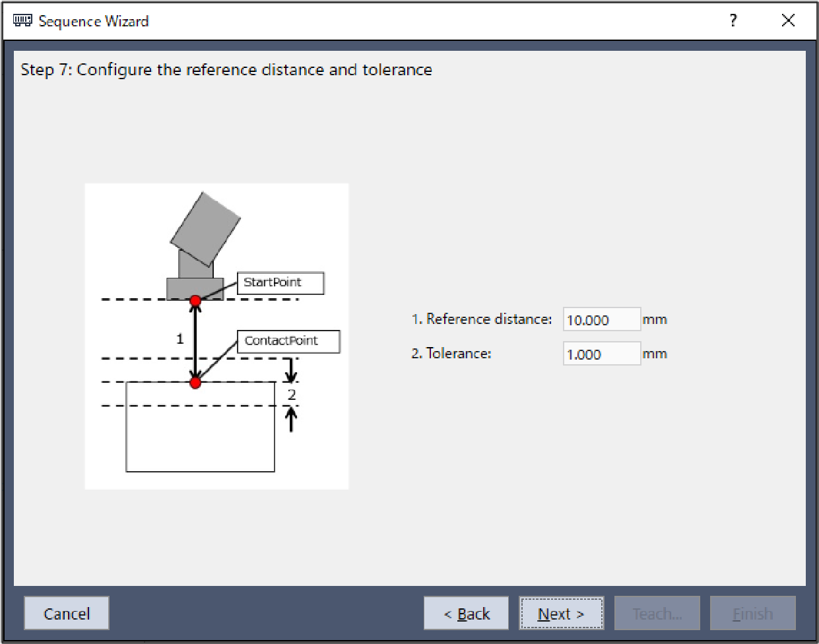Open help with the question mark button
The height and width of the screenshot is (644, 819).
coord(733,20)
